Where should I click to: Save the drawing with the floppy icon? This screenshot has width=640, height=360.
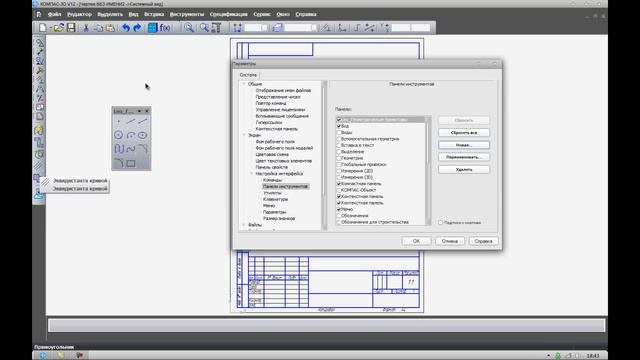[71, 28]
